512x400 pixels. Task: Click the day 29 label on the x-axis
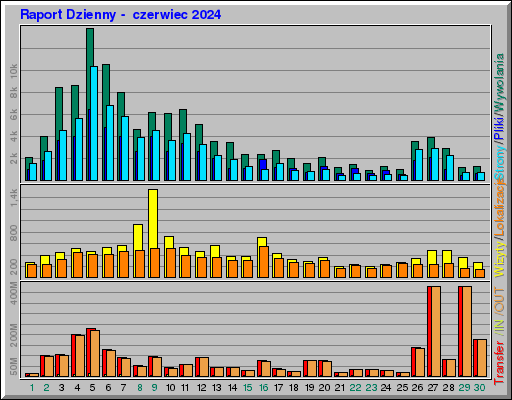pyautogui.click(x=464, y=388)
